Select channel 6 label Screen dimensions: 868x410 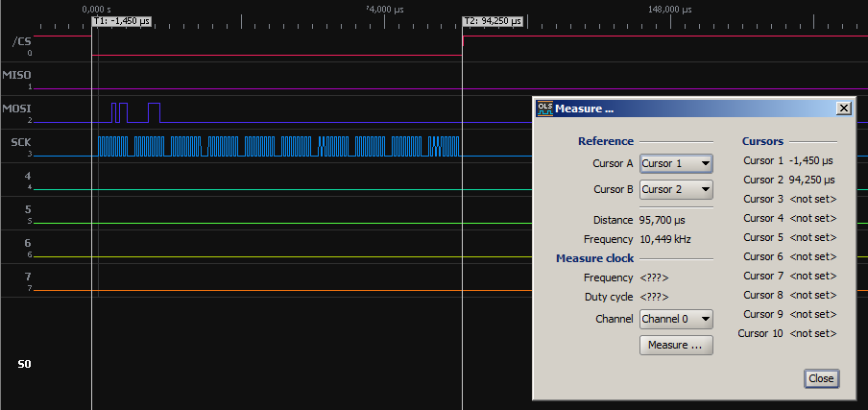click(x=28, y=243)
